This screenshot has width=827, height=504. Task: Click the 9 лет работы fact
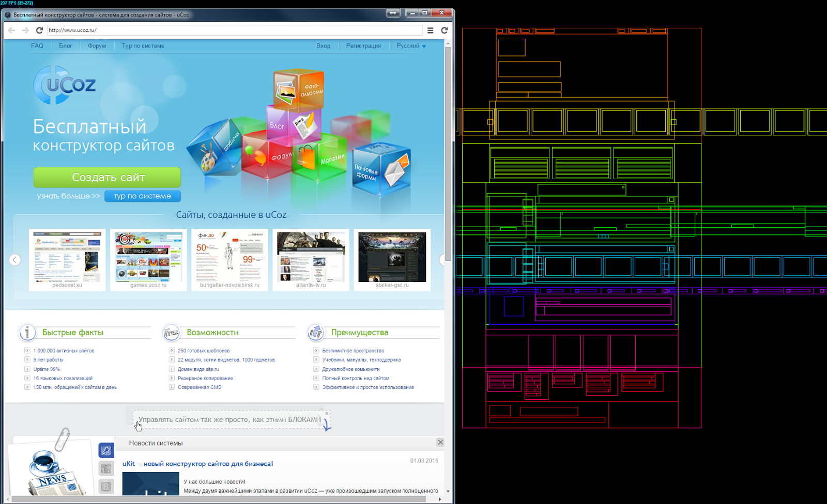click(49, 360)
